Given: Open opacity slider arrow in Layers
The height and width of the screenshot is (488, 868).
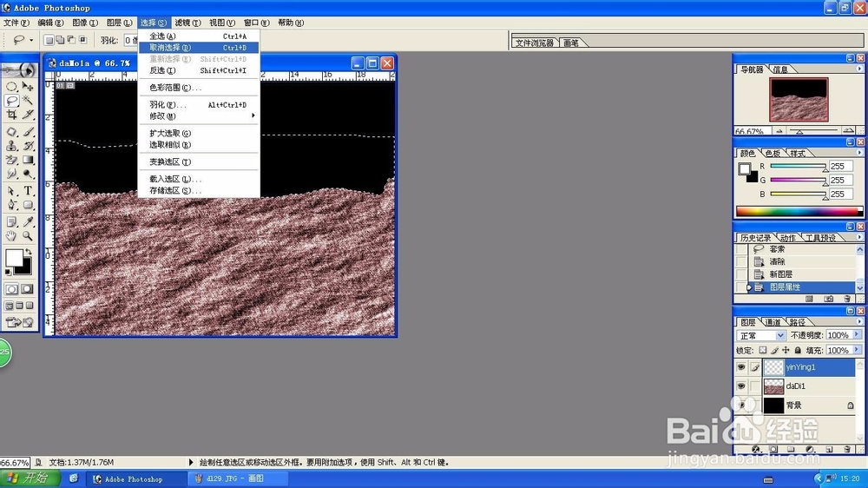Looking at the screenshot, I should click(x=857, y=334).
